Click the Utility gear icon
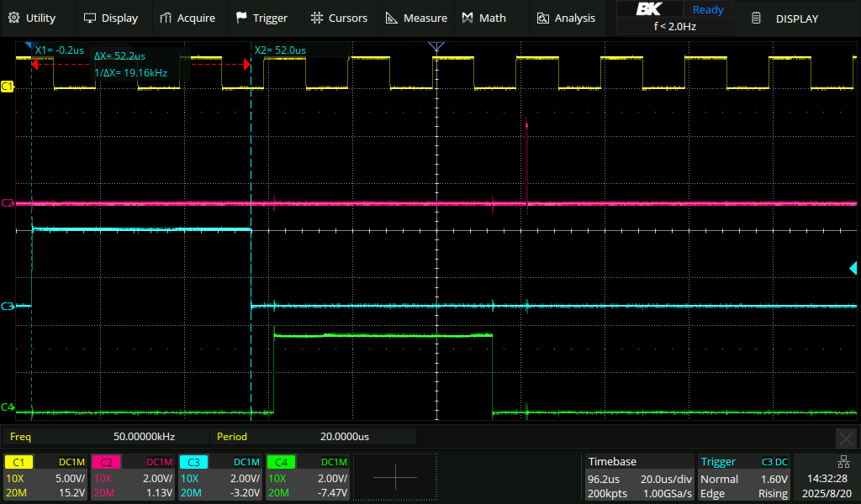Image resolution: width=861 pixels, height=504 pixels. point(14,18)
